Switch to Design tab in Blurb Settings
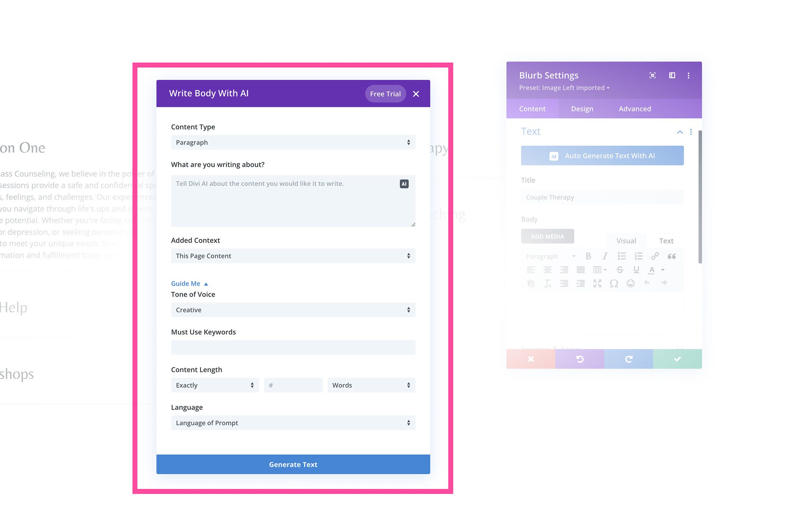Image resolution: width=812 pixels, height=511 pixels. coord(582,108)
